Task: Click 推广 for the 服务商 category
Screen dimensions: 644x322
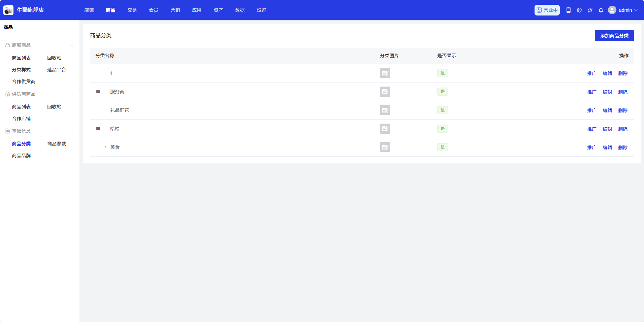Action: 592,92
